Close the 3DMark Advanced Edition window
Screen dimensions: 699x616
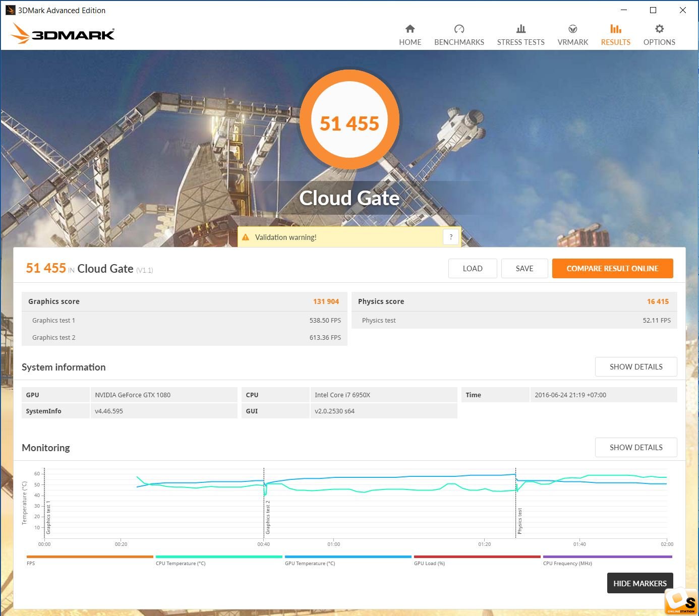coord(682,10)
